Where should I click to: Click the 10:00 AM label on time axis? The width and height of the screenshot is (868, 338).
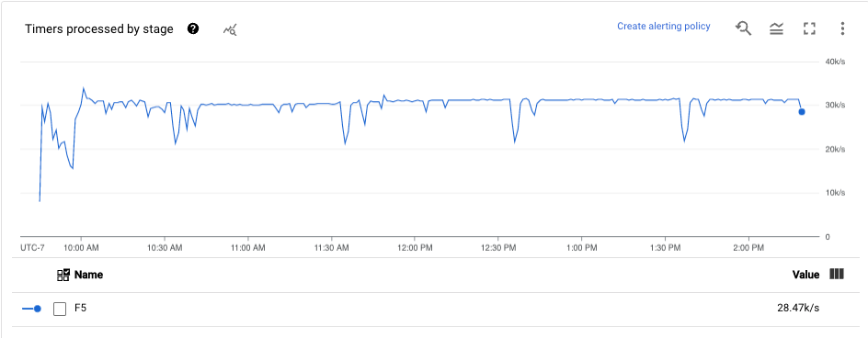pyautogui.click(x=81, y=248)
